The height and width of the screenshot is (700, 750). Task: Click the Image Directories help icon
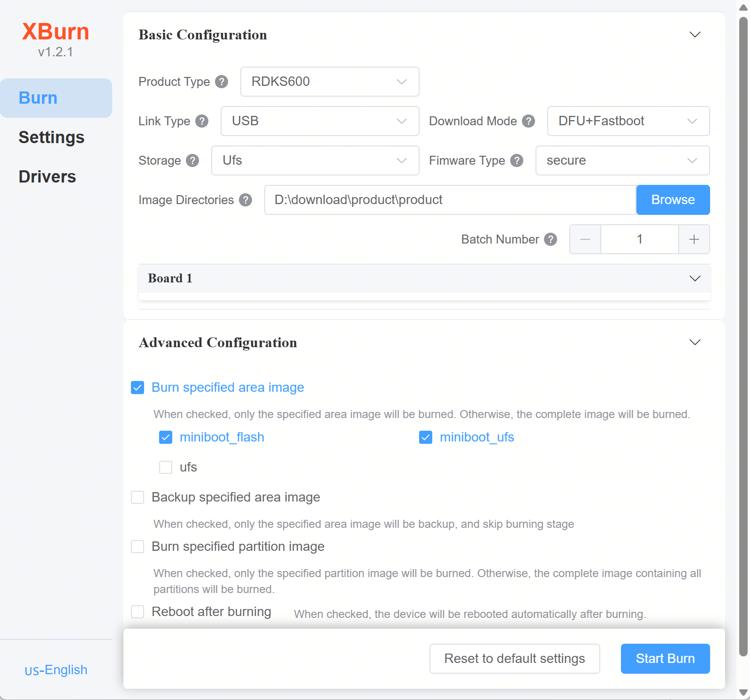click(245, 200)
